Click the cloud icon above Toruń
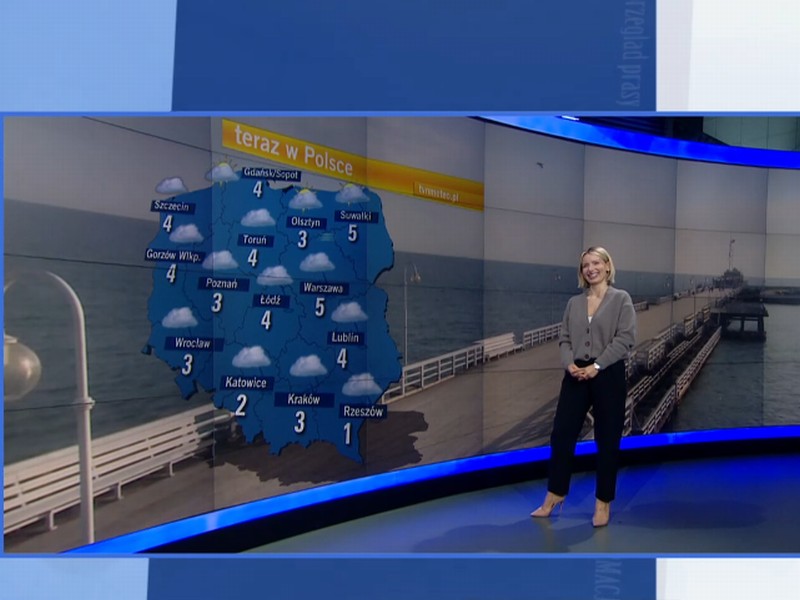The width and height of the screenshot is (800, 600). point(258,218)
